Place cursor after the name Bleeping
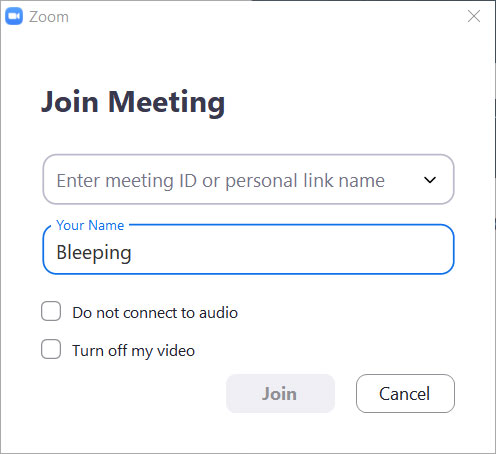This screenshot has width=496, height=454. (x=132, y=253)
